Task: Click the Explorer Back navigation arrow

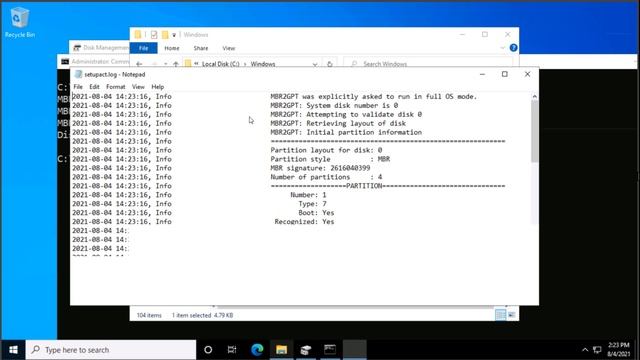Action: (139, 64)
